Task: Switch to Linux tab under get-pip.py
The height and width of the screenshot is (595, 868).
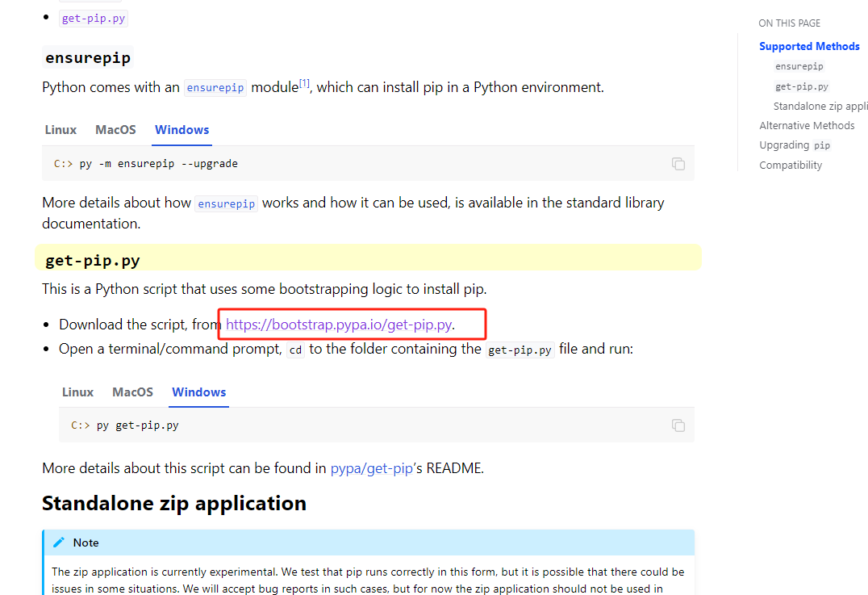Action: 77,392
